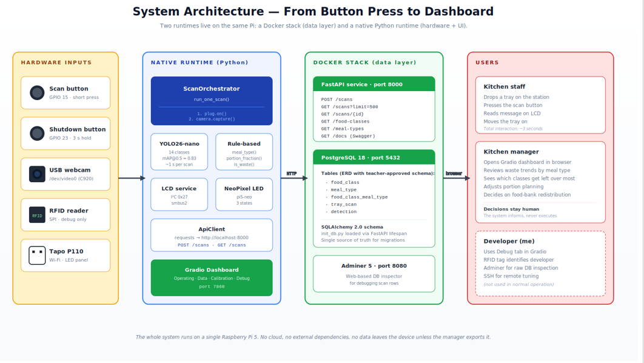Select the ScanOrchestrator block
The height and width of the screenshot is (363, 644).
tap(212, 101)
